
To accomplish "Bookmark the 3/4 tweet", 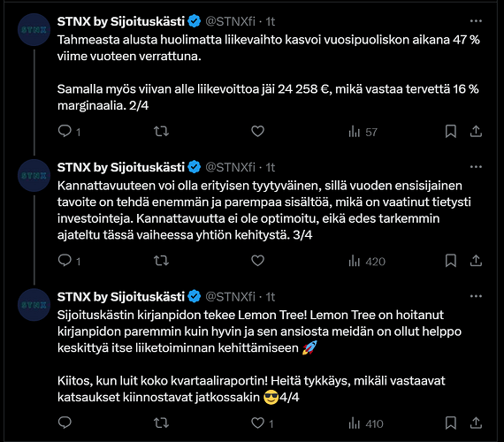I will [451, 261].
